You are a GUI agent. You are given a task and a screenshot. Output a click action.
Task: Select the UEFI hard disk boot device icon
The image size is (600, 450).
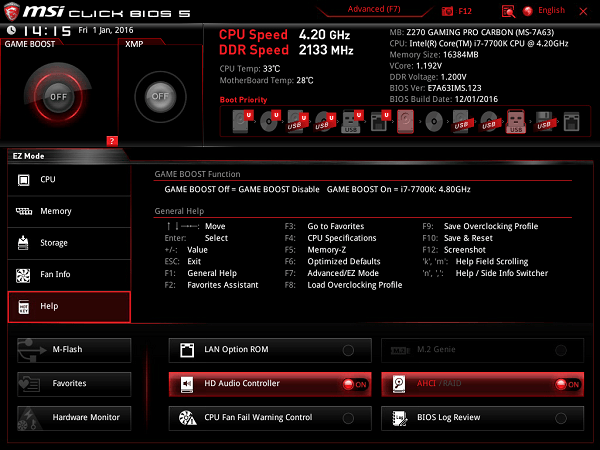coord(242,121)
